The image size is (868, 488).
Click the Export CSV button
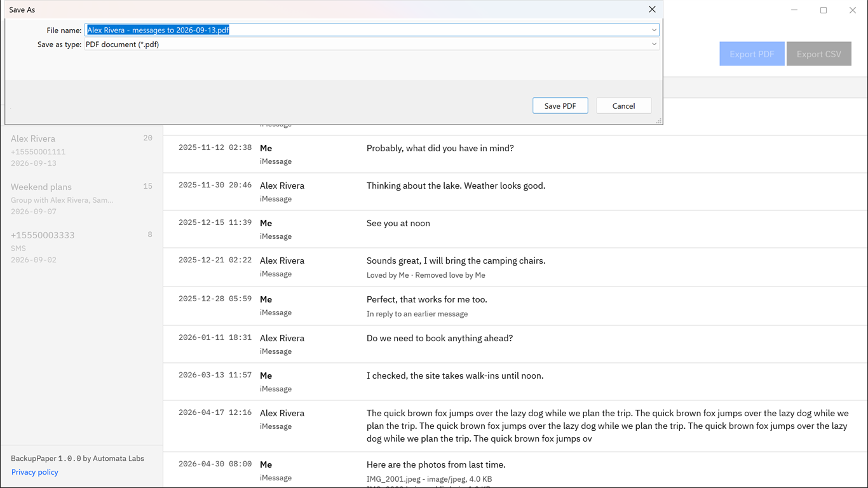[819, 54]
